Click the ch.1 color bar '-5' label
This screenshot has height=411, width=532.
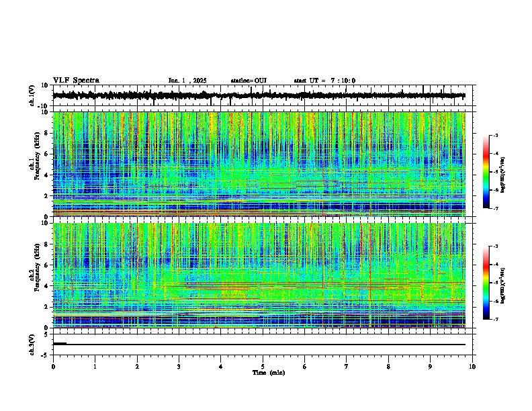click(495, 172)
